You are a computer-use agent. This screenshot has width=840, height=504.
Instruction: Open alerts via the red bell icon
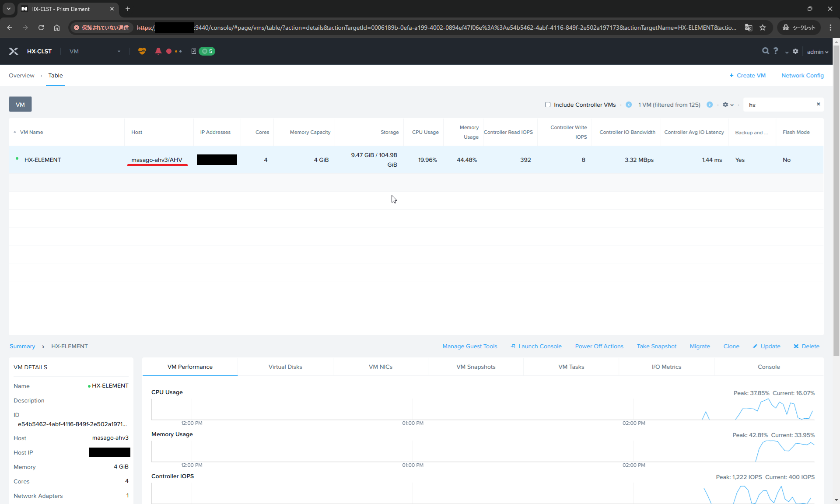coord(158,51)
